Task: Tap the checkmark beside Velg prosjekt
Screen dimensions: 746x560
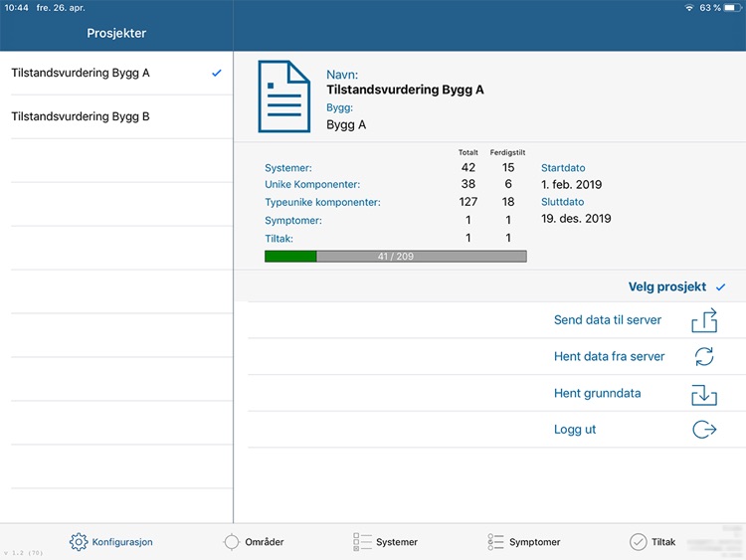Action: click(x=721, y=286)
